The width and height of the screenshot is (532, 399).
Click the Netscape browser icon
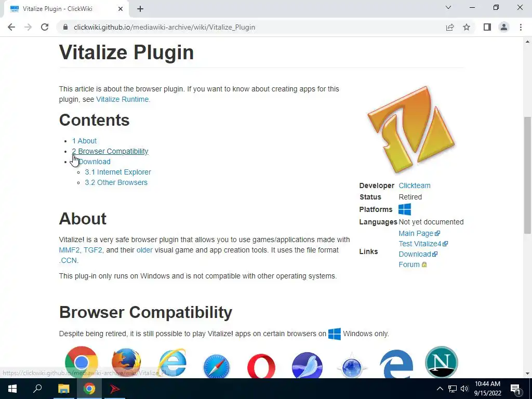tap(442, 362)
